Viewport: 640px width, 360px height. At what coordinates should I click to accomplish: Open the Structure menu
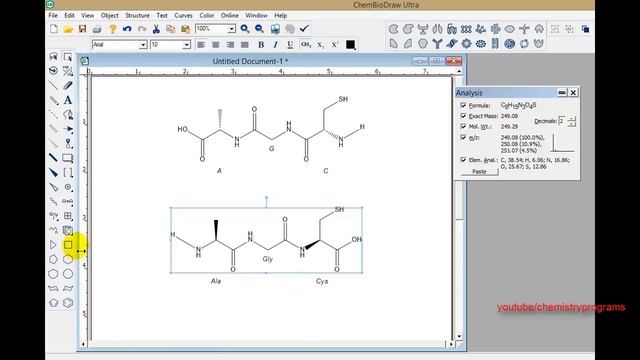[x=137, y=15]
